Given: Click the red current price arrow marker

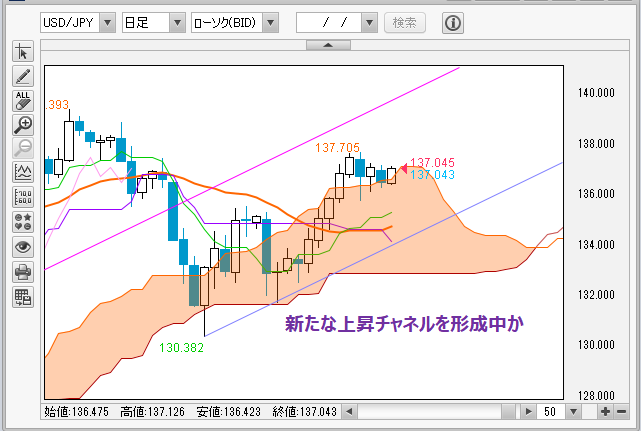Looking at the screenshot, I should (x=404, y=168).
